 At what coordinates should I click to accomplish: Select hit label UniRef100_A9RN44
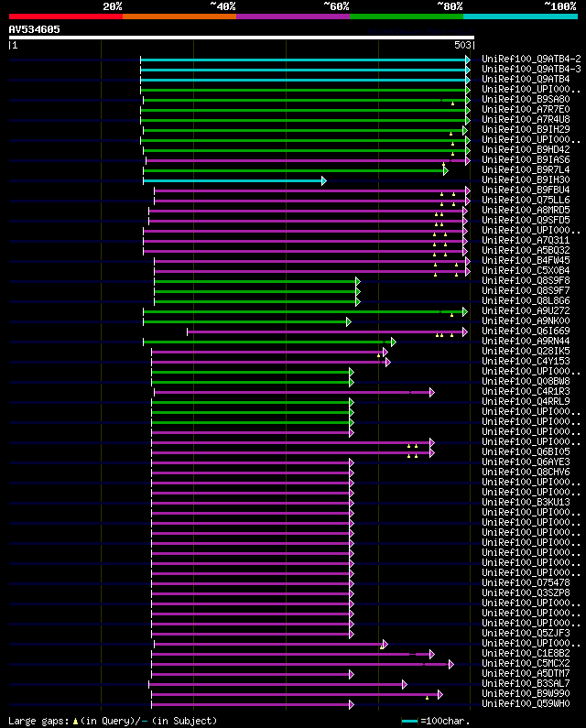coord(526,341)
